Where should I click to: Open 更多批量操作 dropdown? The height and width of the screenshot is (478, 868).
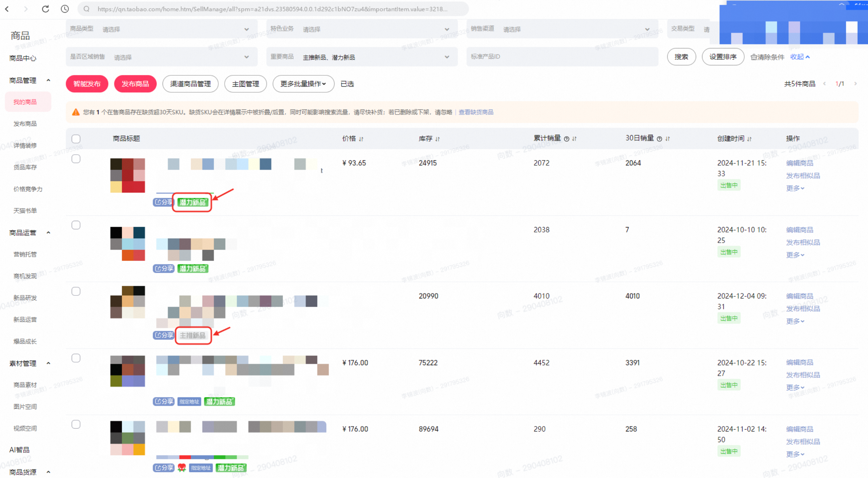303,84
